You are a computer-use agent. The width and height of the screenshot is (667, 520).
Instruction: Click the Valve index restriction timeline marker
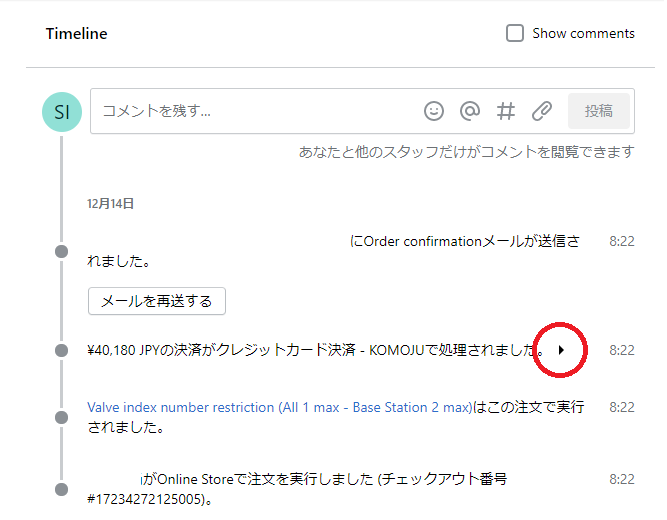click(62, 417)
